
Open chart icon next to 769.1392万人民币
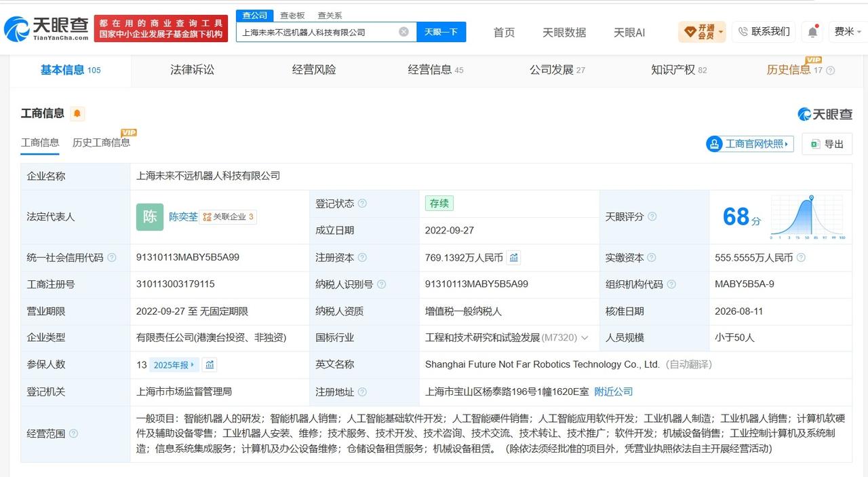click(514, 258)
